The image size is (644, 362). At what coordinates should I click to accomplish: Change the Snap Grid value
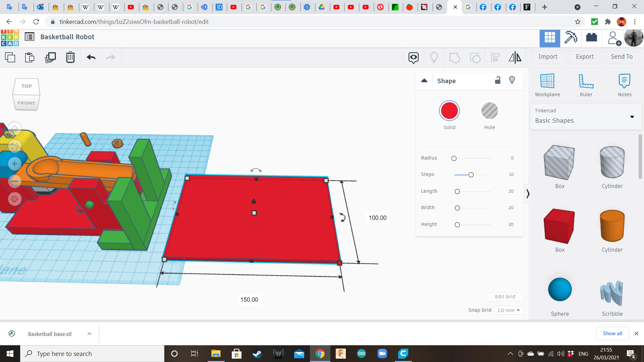coord(509,310)
